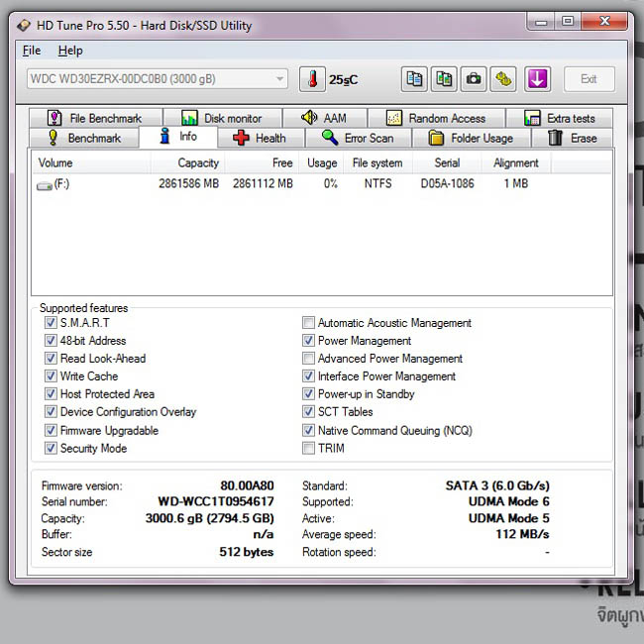
Task: Open the Health tab with red cross
Action: (261, 138)
